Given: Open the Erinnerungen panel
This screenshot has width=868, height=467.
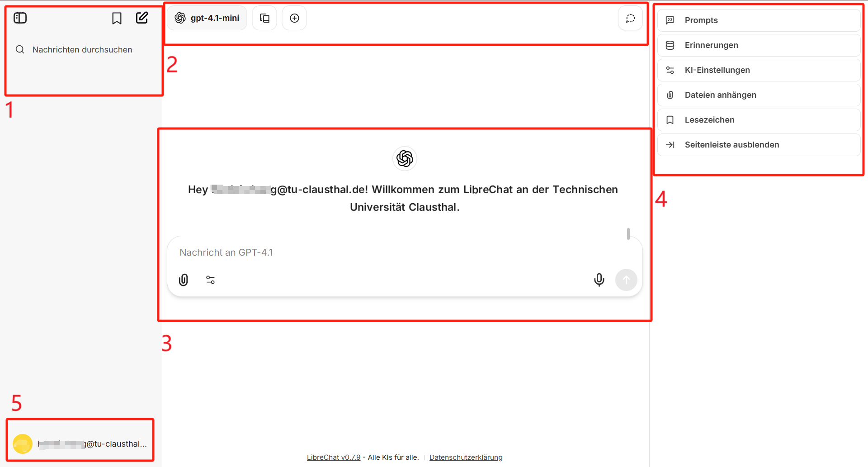Looking at the screenshot, I should click(x=759, y=45).
